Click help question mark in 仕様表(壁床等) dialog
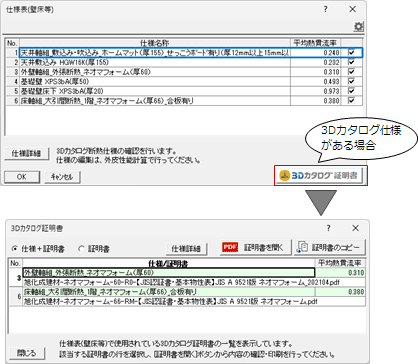Screen dimensions: 418x364 (x=326, y=9)
